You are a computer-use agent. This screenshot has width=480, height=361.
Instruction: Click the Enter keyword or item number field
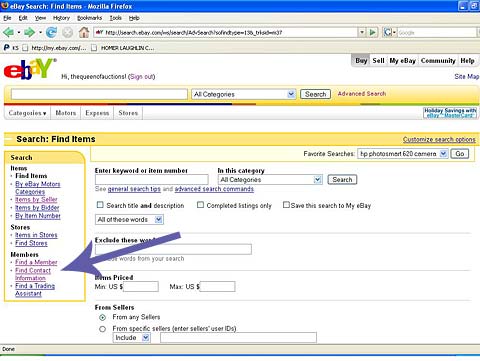(x=152, y=180)
